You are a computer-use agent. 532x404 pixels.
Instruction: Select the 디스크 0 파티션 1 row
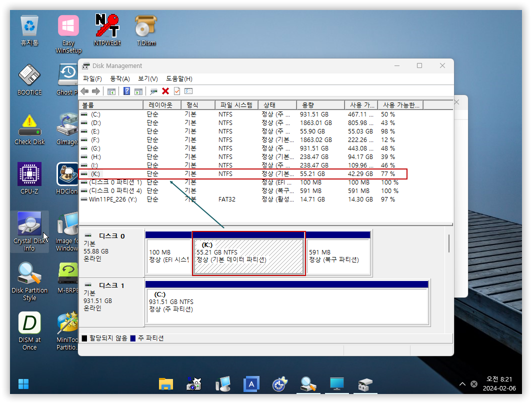pos(243,182)
